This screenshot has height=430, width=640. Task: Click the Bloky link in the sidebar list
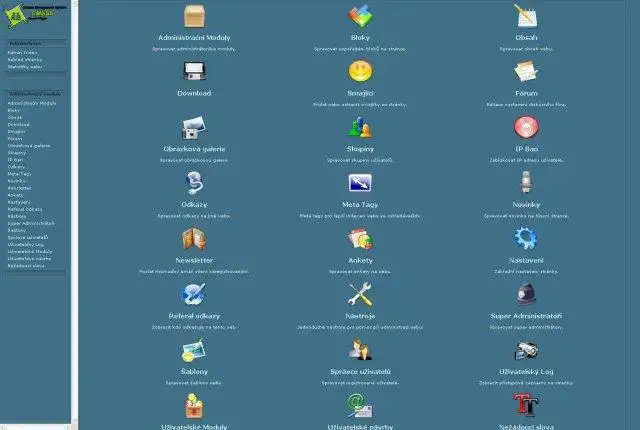coord(14,110)
